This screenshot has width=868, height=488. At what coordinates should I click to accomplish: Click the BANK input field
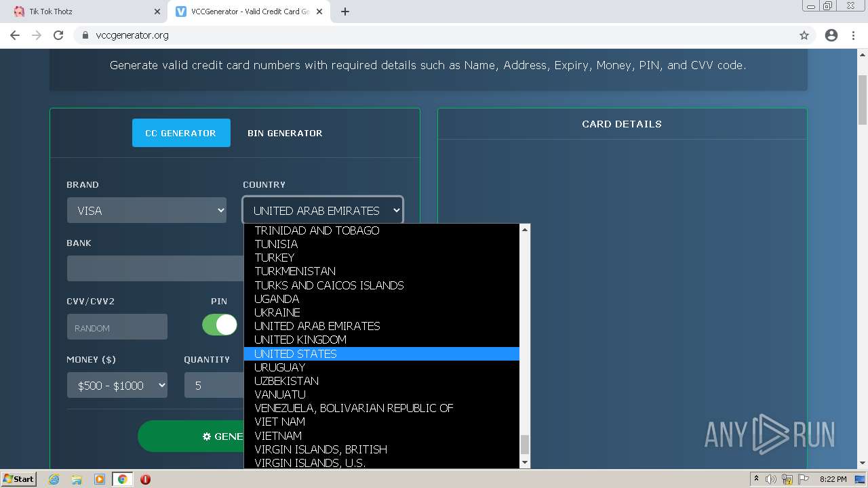[155, 268]
